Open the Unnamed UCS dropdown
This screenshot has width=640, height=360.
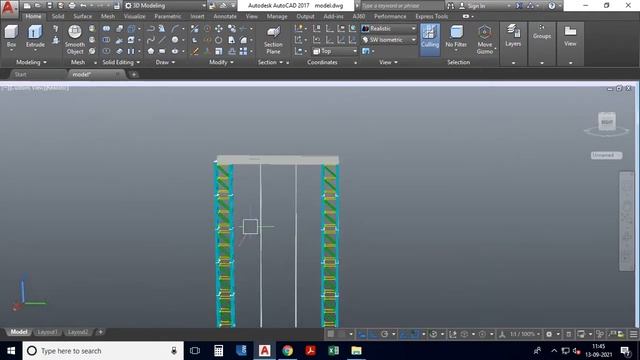click(606, 155)
